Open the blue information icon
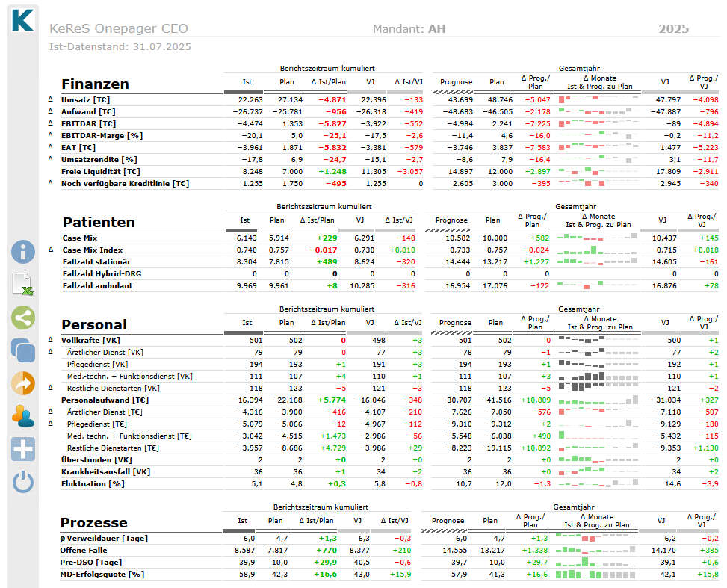 22,252
